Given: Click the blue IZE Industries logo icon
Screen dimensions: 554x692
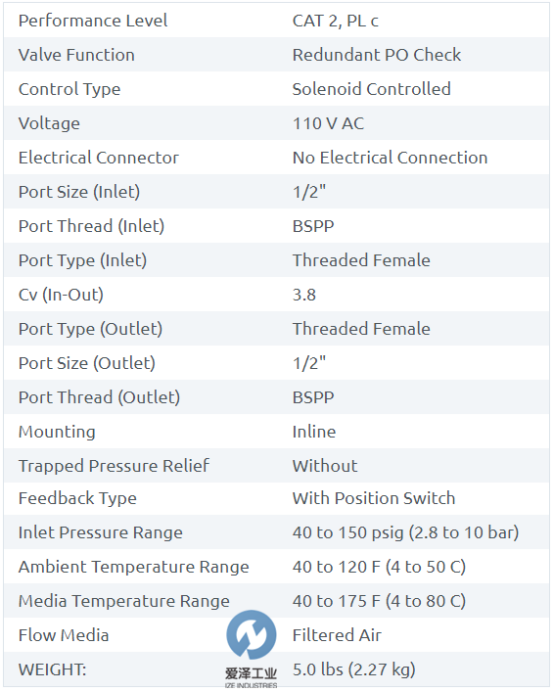Looking at the screenshot, I should pyautogui.click(x=251, y=635).
